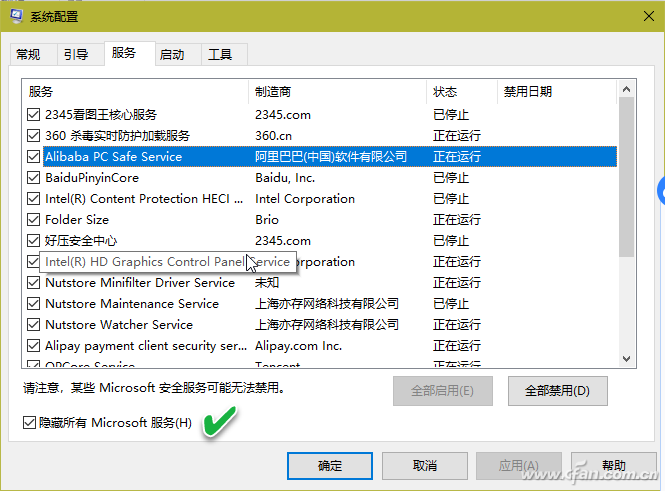
Task: Click 已停止 status of BaiduPinyinCore row
Action: pyautogui.click(x=451, y=178)
